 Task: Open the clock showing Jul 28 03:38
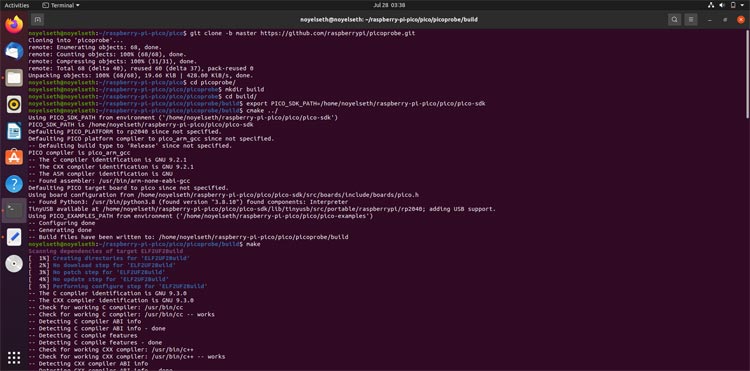pyautogui.click(x=388, y=5)
